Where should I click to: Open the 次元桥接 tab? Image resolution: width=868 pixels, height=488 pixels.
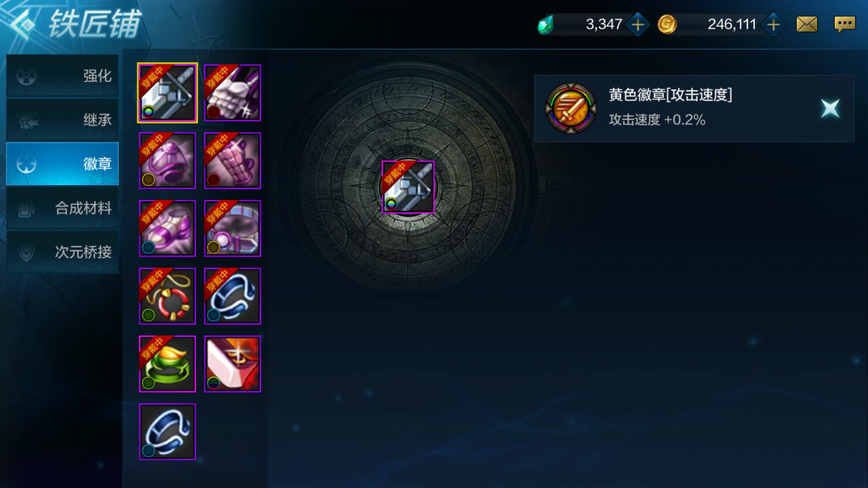click(x=62, y=252)
